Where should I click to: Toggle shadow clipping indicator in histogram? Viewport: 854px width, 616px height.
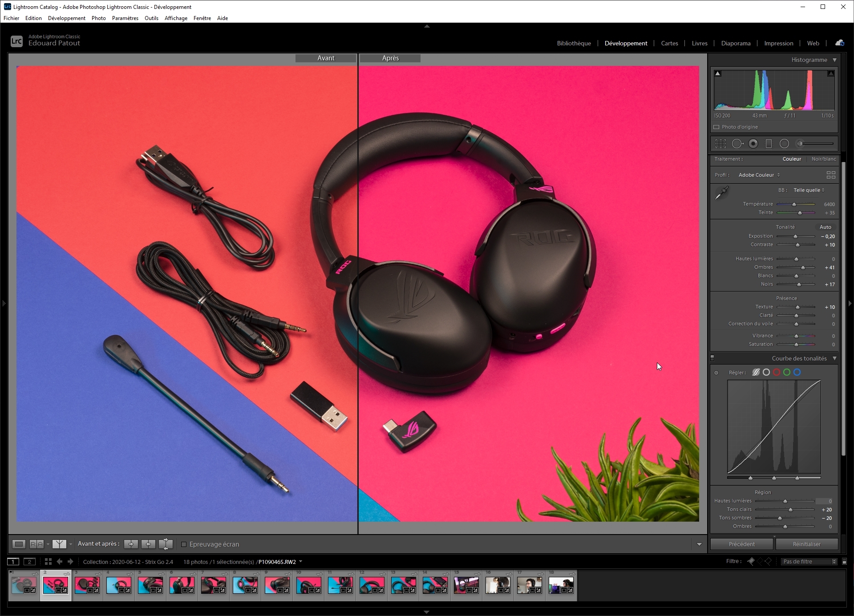coord(717,73)
